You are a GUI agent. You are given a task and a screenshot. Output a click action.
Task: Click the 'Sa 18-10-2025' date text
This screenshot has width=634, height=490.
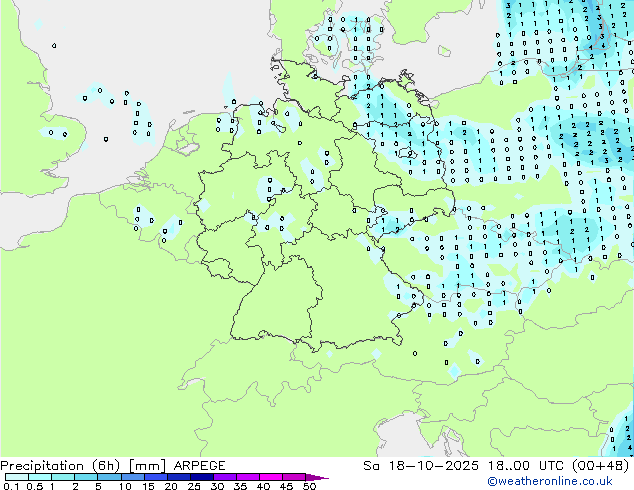[421, 466]
